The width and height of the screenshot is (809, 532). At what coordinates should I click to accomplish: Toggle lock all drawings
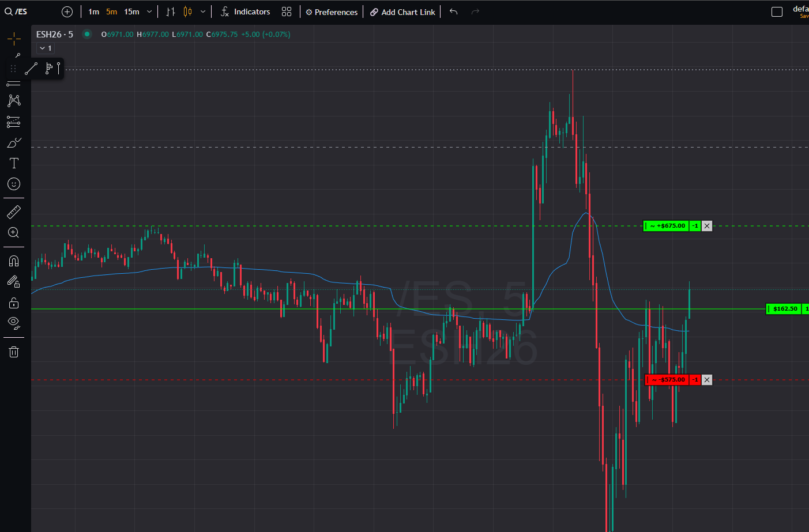click(x=14, y=303)
